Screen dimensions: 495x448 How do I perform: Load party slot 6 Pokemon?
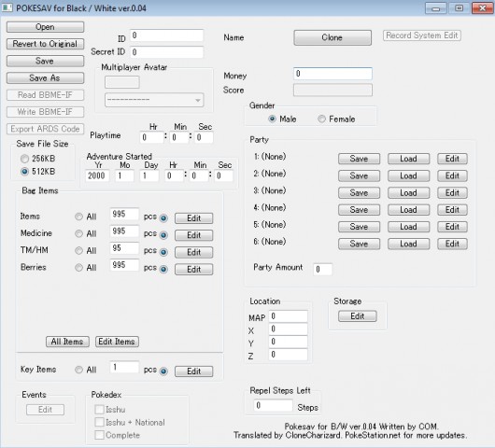408,244
